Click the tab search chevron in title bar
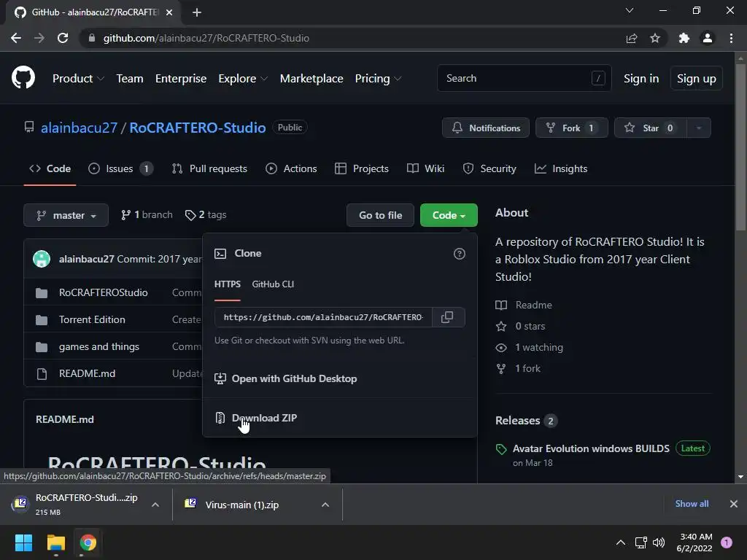 630,10
